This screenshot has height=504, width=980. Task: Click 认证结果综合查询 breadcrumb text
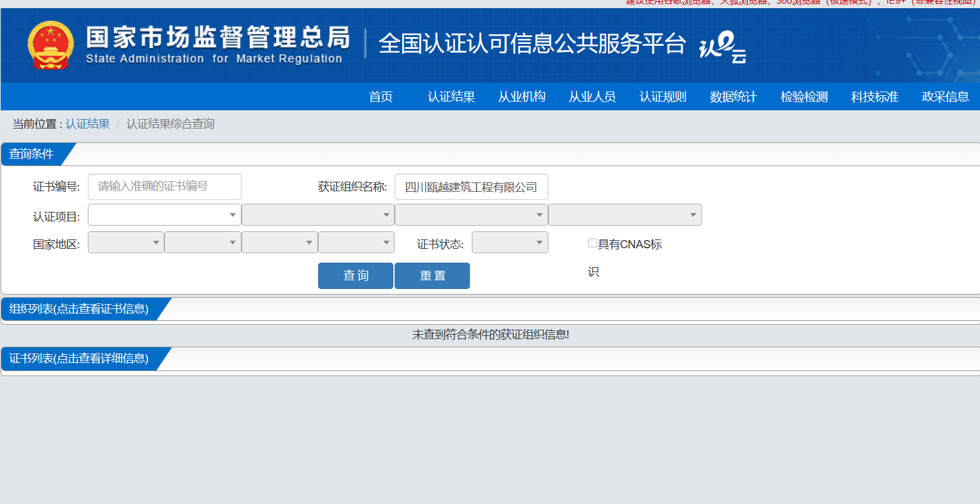tap(171, 124)
